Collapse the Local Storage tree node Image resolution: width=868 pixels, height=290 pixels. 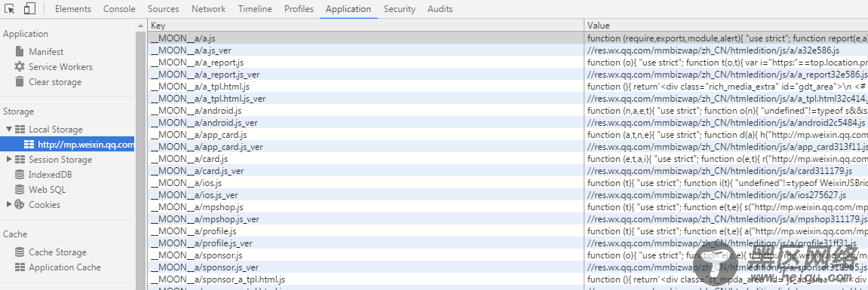click(9, 129)
